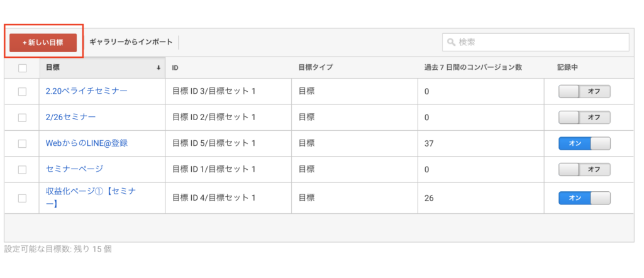Toggle recording for 2/26セミナー goal
This screenshot has width=644, height=278.
point(584,117)
